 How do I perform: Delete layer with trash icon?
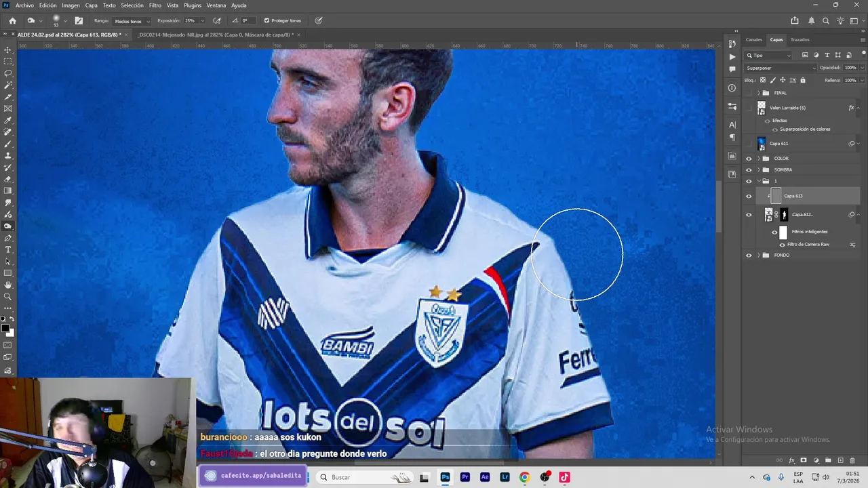click(x=853, y=461)
